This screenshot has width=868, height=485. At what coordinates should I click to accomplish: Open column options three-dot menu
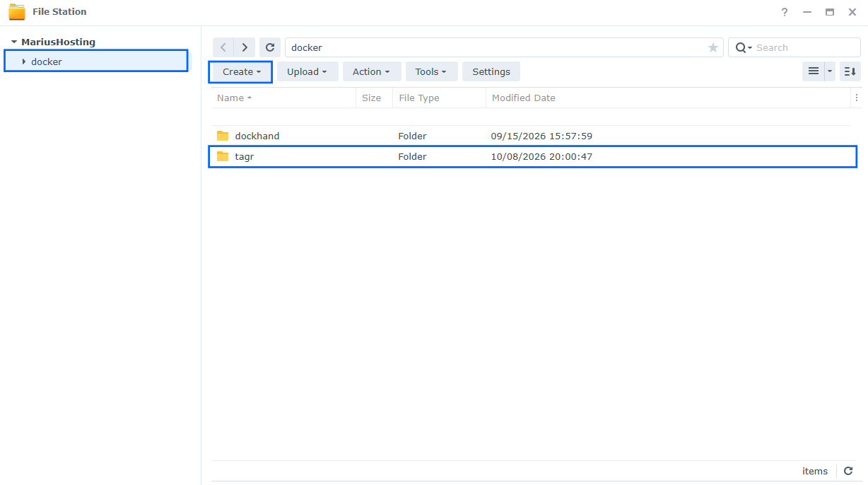[857, 98]
